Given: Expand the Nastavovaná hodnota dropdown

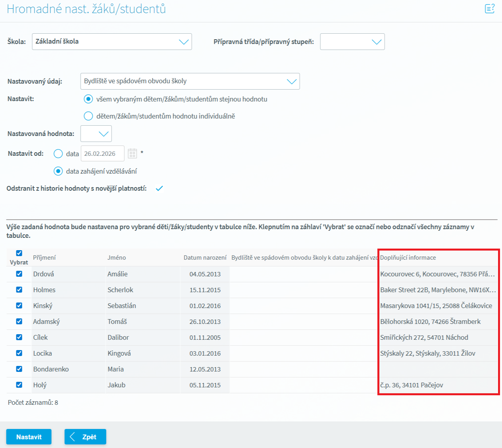Looking at the screenshot, I should point(96,134).
